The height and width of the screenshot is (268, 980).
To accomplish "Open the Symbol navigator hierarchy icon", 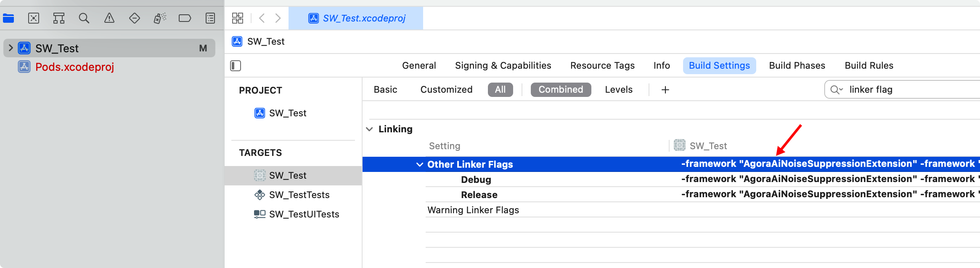I will [x=59, y=18].
